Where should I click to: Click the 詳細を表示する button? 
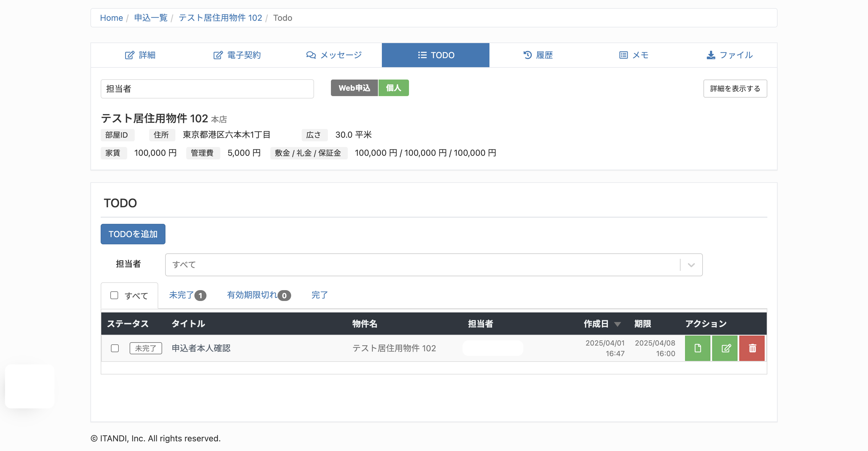click(735, 88)
